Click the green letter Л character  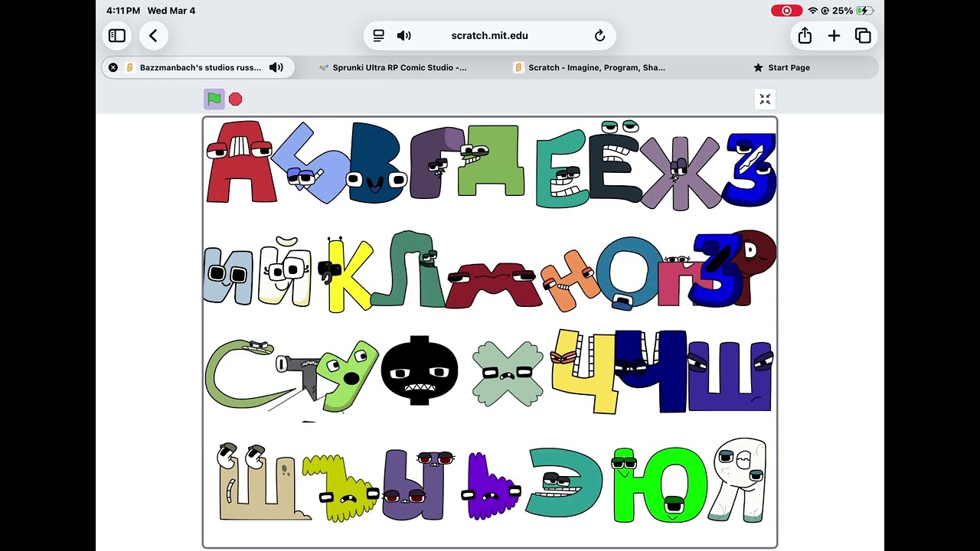(x=407, y=269)
